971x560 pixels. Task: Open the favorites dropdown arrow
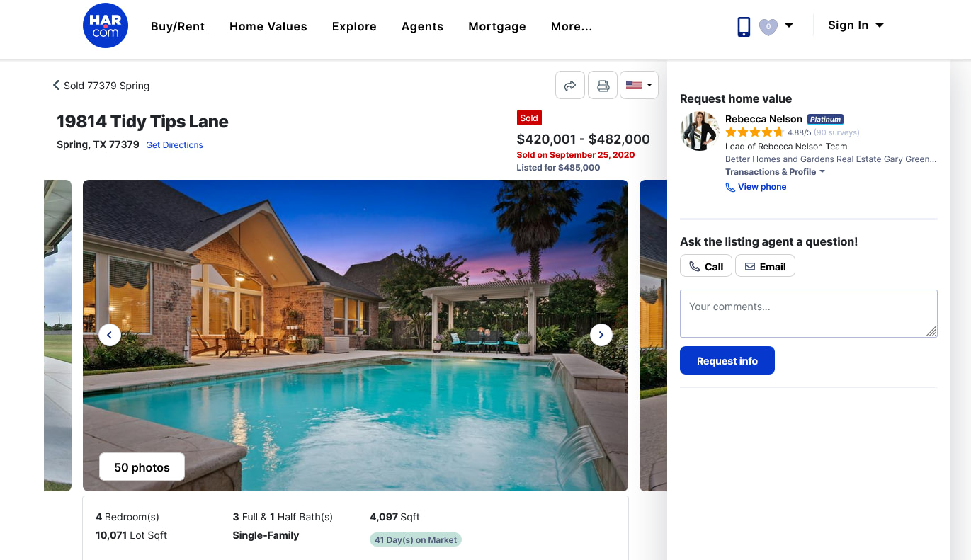point(789,26)
